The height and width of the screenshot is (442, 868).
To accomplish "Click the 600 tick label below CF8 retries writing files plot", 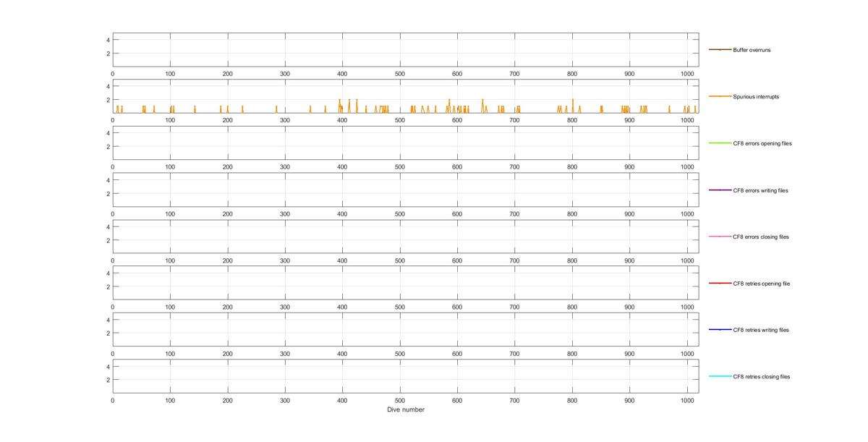I will click(x=457, y=354).
